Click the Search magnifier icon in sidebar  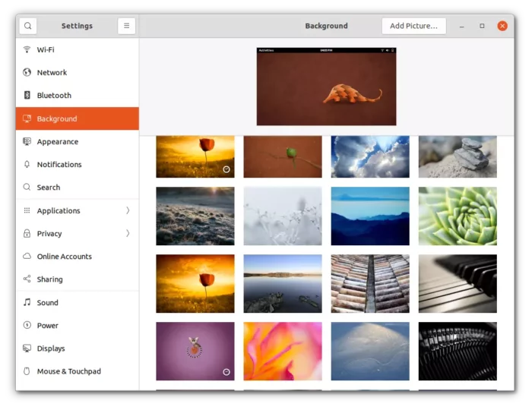coord(27,187)
